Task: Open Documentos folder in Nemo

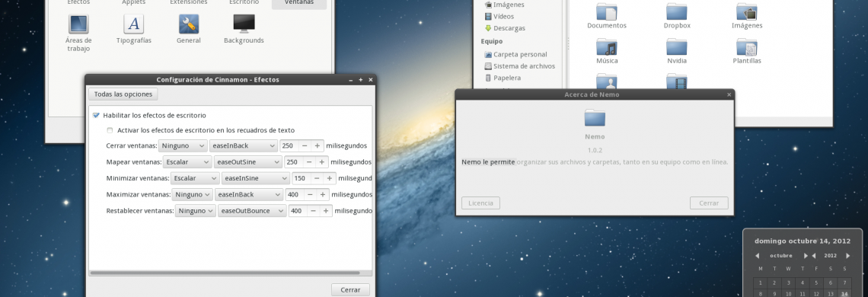Action: (x=607, y=11)
